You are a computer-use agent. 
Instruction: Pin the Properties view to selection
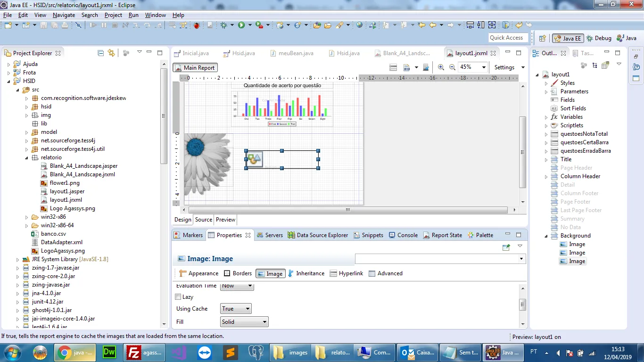tap(506, 247)
